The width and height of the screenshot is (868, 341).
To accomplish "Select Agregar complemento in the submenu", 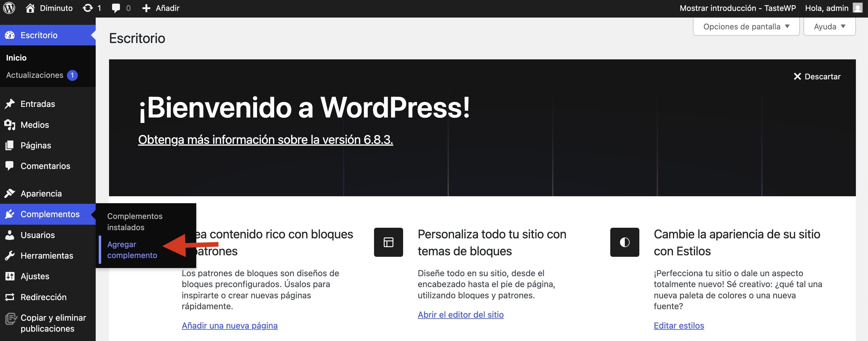I will pyautogui.click(x=132, y=249).
